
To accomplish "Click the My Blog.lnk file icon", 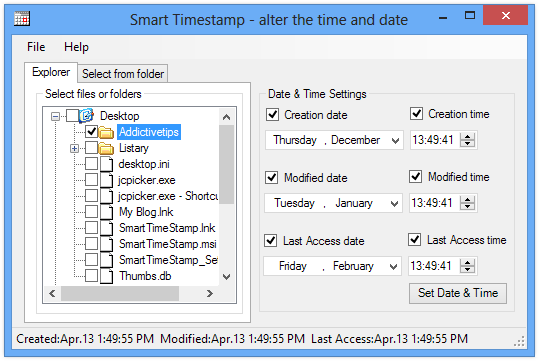I will click(107, 212).
